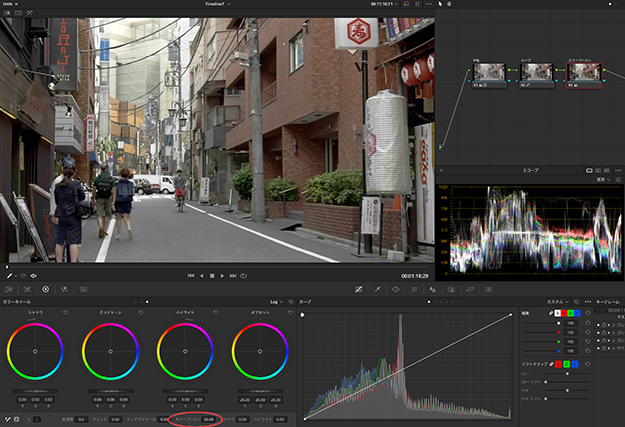Click the Timeline7 title in viewer

[x=215, y=4]
